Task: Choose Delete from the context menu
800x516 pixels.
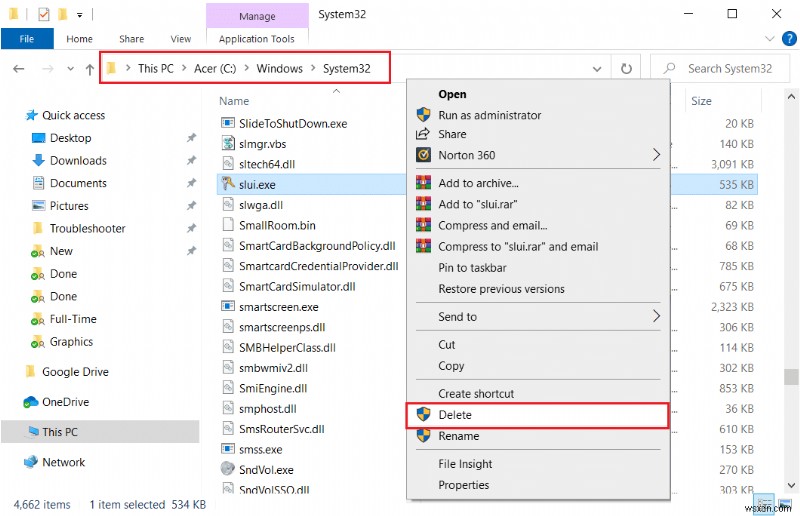Action: click(455, 415)
